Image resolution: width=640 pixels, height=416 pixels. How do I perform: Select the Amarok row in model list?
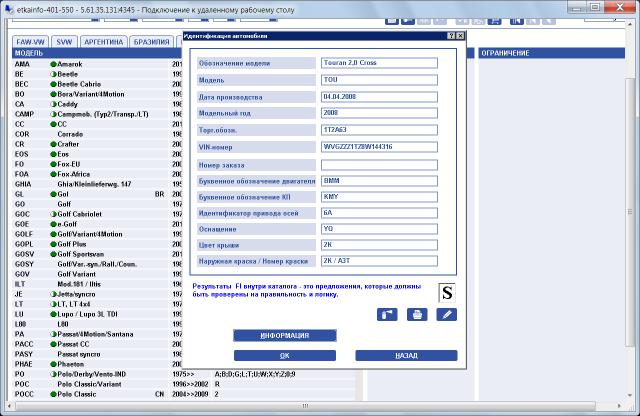pyautogui.click(x=97, y=65)
